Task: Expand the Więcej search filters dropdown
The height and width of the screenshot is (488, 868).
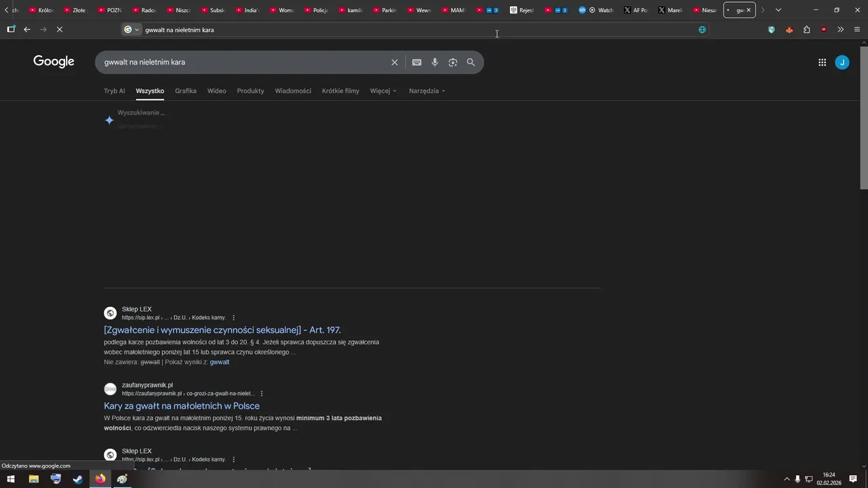Action: coord(383,91)
